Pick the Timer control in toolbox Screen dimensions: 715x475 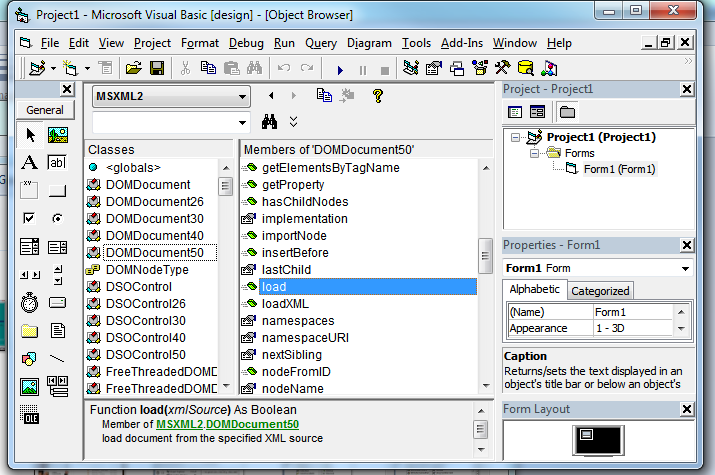tap(29, 302)
